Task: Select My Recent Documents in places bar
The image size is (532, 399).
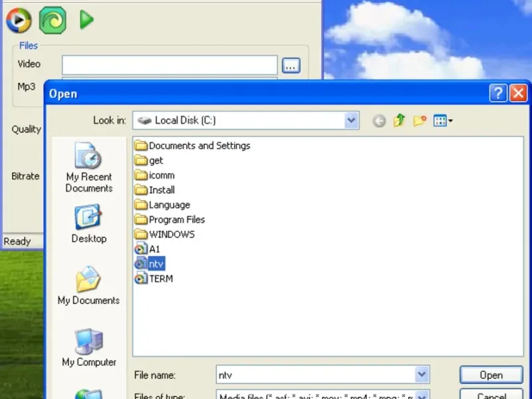Action: 89,168
